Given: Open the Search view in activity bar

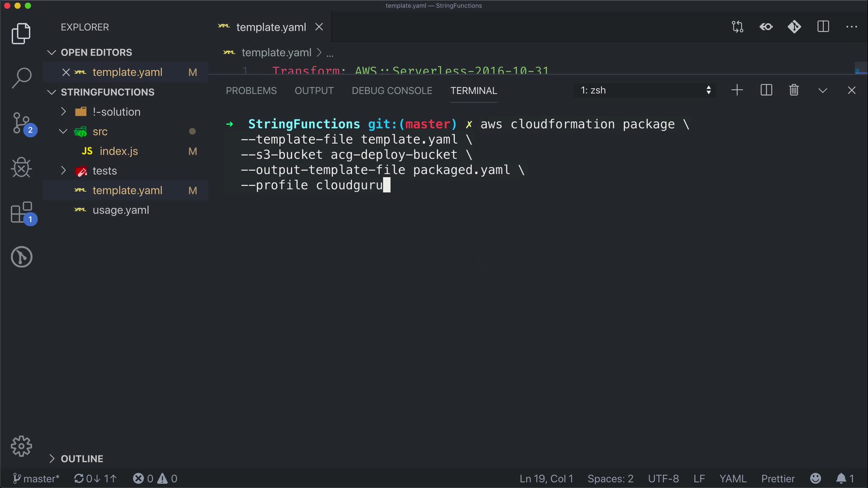Looking at the screenshot, I should pos(21,78).
